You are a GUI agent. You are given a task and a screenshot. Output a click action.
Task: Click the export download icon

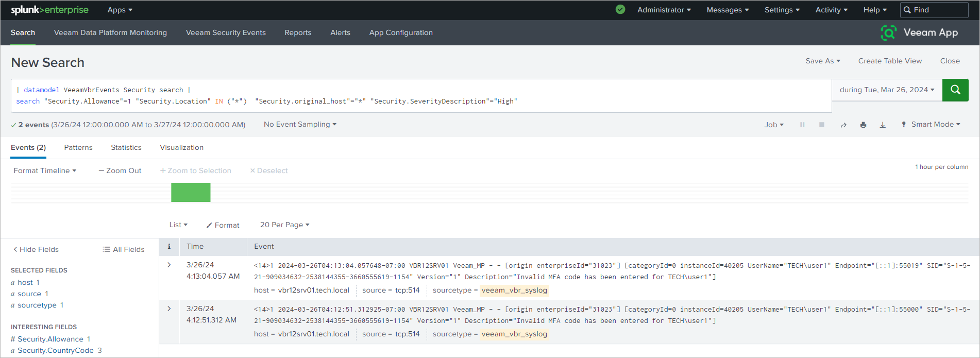click(883, 125)
